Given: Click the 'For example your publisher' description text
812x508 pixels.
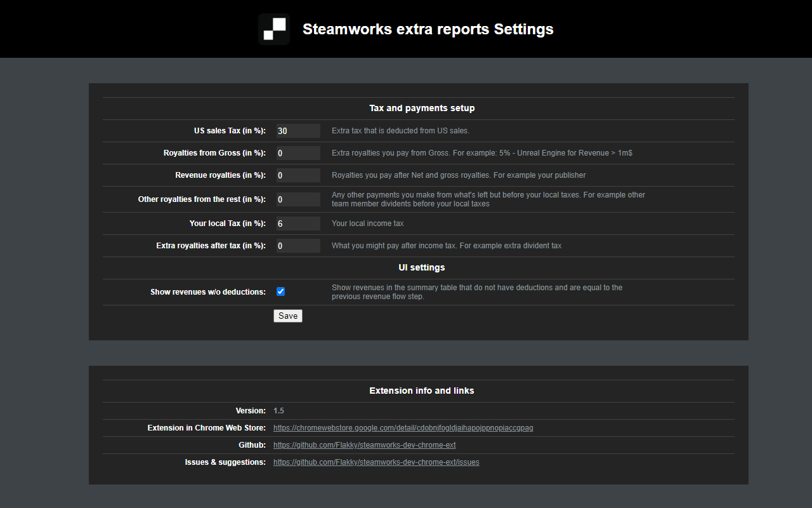Looking at the screenshot, I should [459, 175].
